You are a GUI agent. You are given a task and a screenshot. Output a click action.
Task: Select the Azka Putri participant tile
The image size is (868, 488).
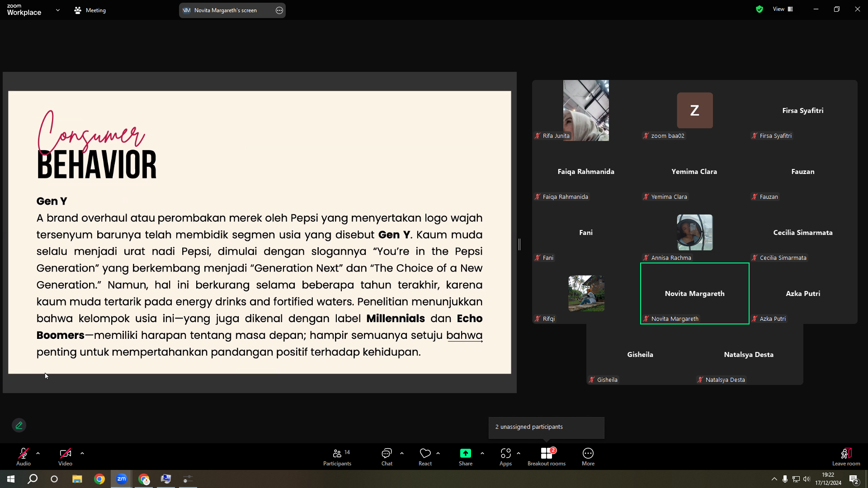tap(803, 294)
